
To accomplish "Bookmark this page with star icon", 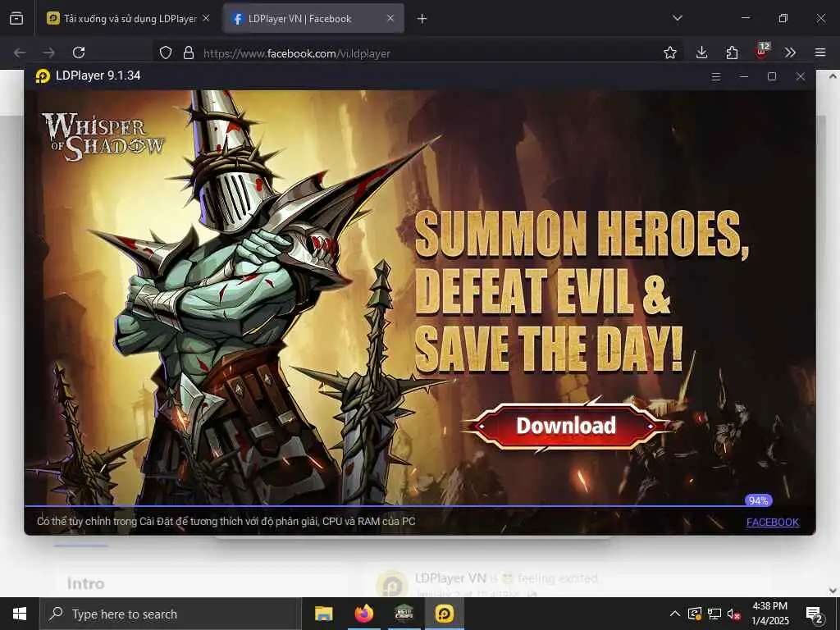I will (x=669, y=52).
